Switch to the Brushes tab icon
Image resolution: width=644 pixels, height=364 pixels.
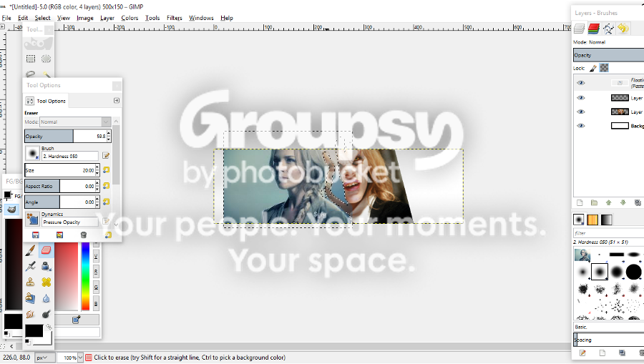(579, 220)
